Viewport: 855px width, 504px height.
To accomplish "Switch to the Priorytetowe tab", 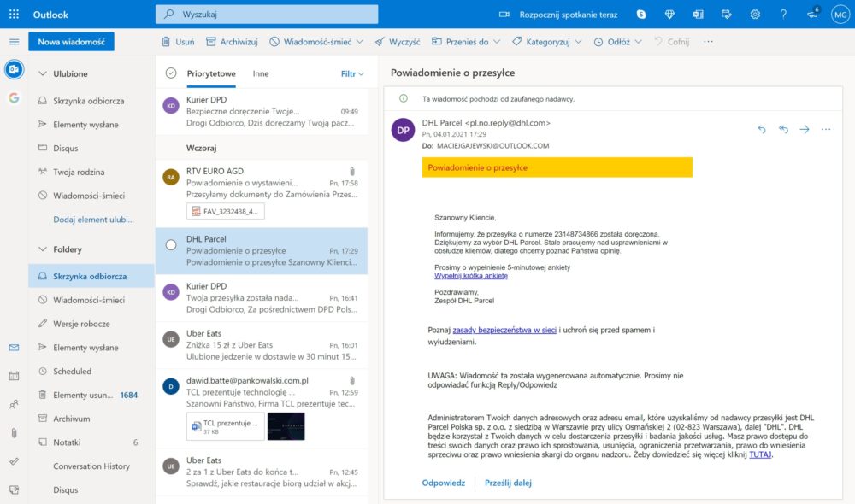I will [211, 73].
